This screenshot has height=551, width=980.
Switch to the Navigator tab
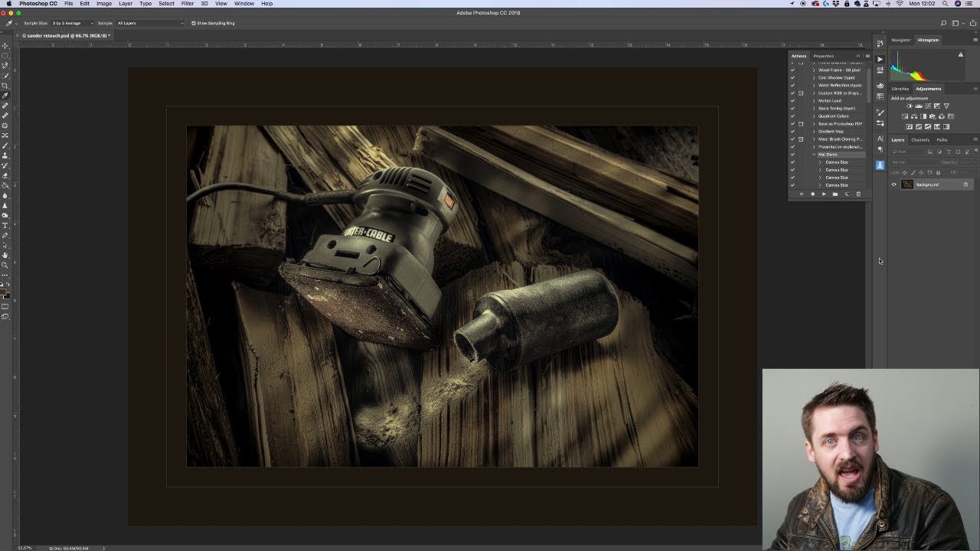pos(901,40)
